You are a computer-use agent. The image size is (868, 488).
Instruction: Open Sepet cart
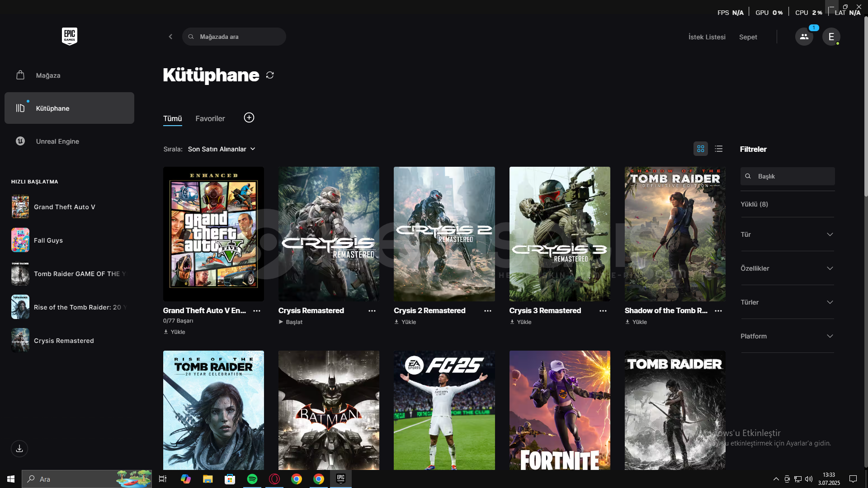748,37
